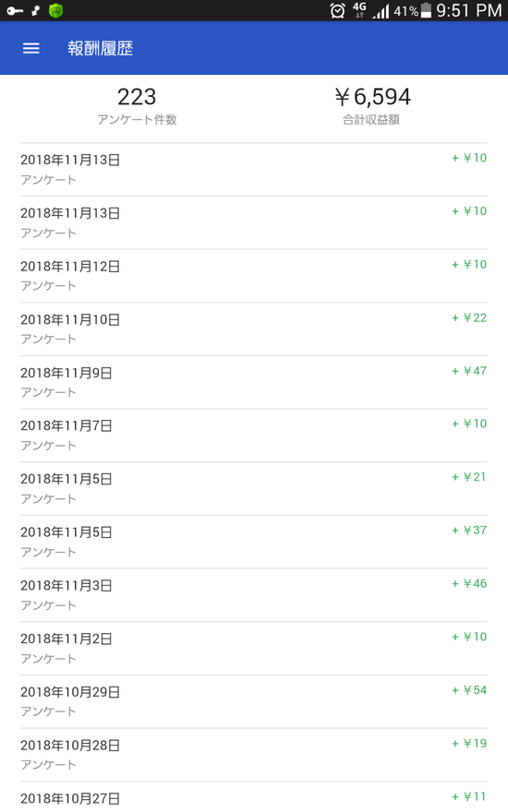Open the 2018年11月9日 entry worth ¥47
Image resolution: width=508 pixels, height=812 pixels.
coord(254,383)
